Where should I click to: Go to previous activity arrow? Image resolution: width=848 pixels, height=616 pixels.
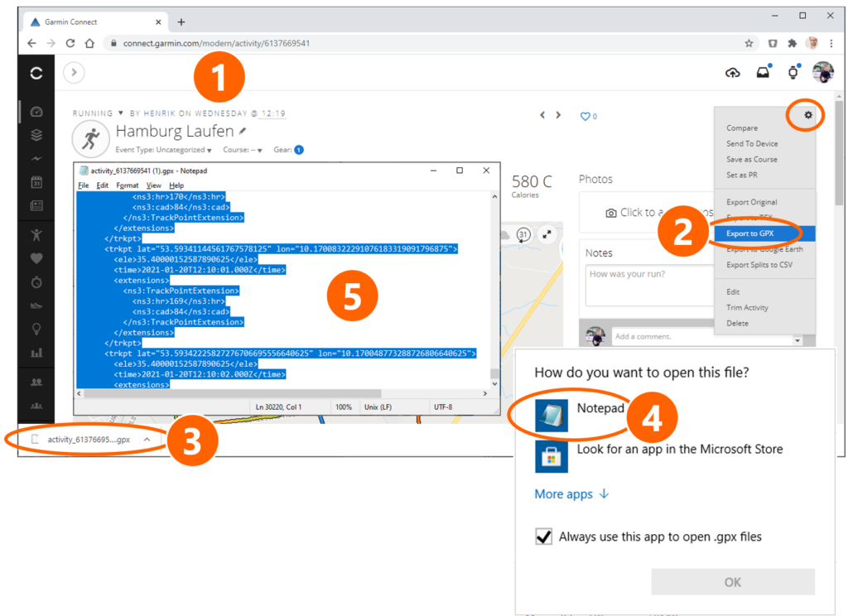tap(542, 114)
